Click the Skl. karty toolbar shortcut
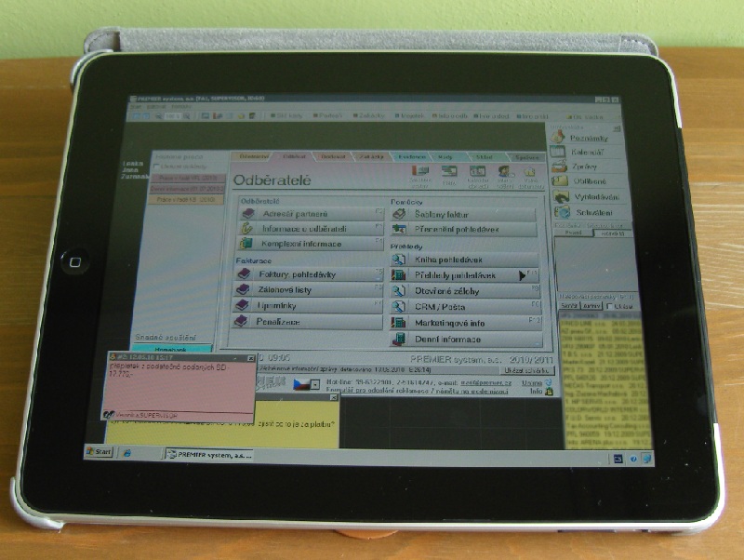Image resolution: width=744 pixels, height=560 pixels. tap(286, 115)
